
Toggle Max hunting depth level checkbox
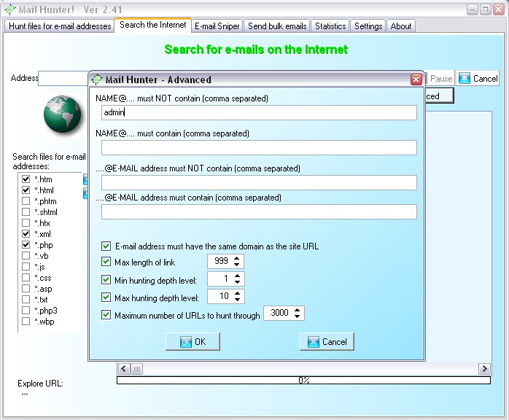click(106, 297)
